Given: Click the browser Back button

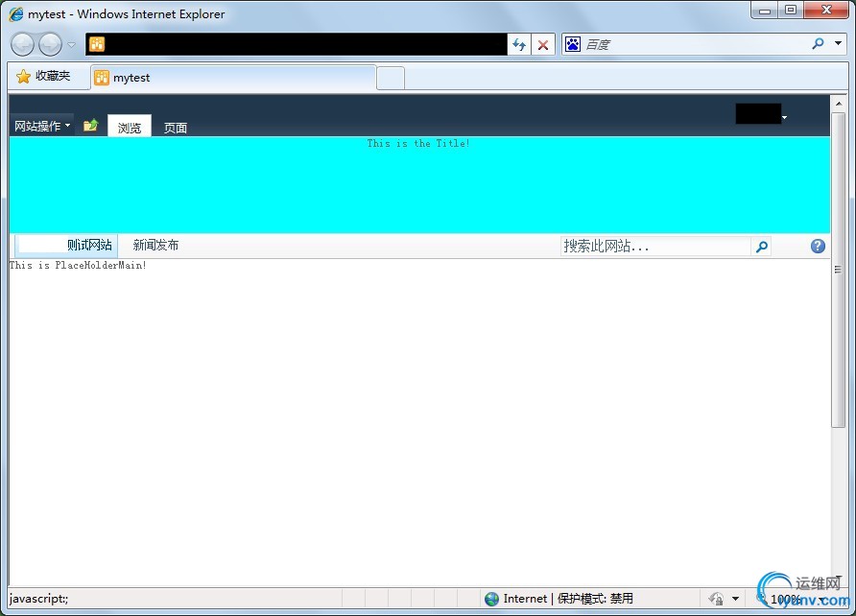Looking at the screenshot, I should point(22,45).
